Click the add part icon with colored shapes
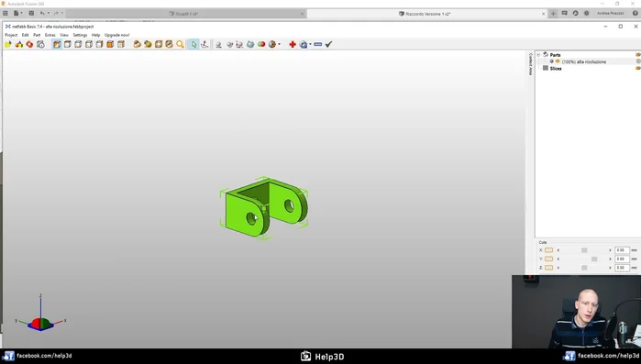 19,44
